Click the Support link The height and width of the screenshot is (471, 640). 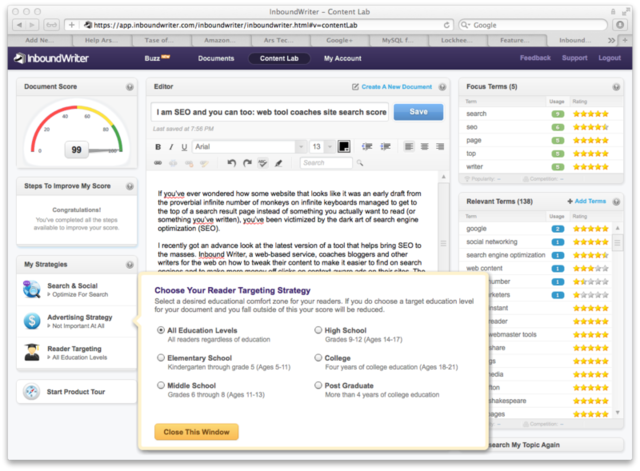click(574, 58)
